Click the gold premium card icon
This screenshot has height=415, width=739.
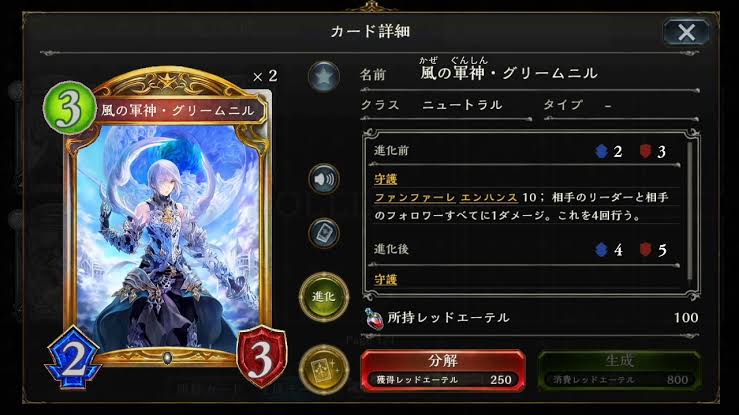[324, 369]
